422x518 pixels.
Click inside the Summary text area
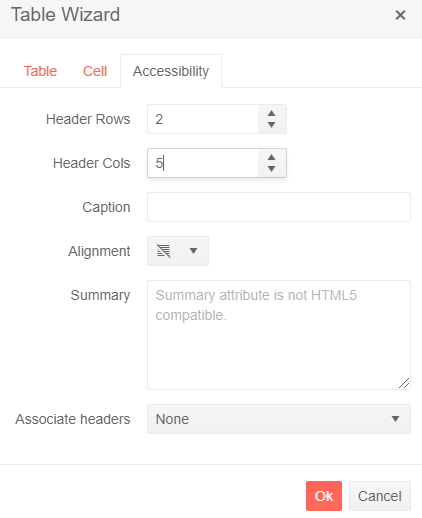coord(279,335)
